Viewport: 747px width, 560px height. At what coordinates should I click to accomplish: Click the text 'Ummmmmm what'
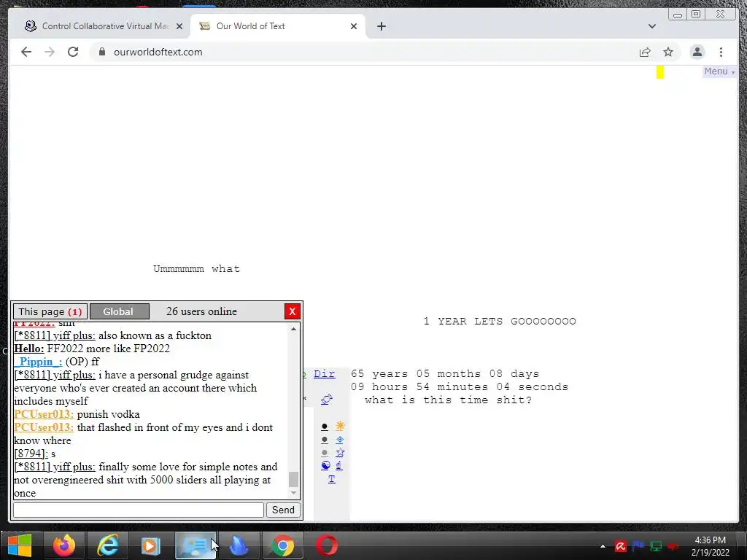point(196,268)
